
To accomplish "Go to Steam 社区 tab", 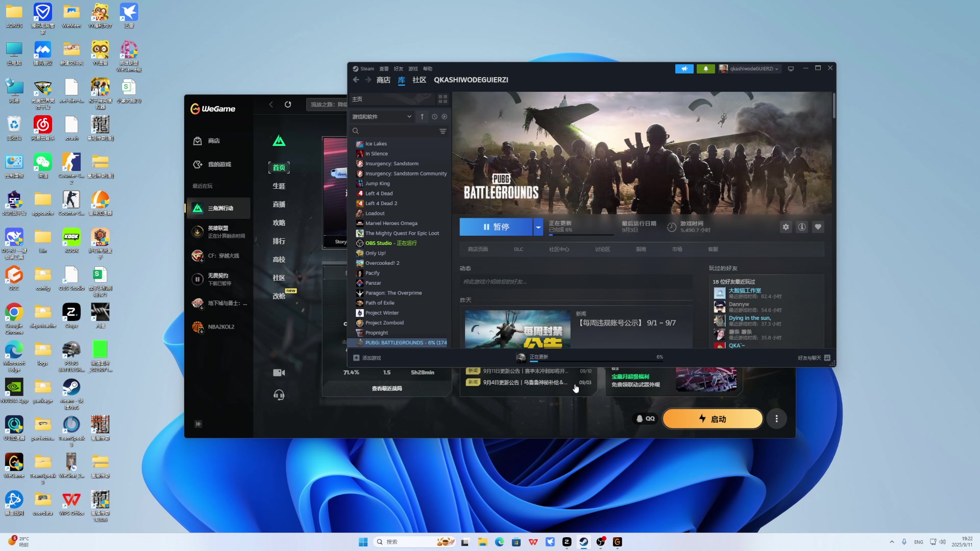I will (419, 80).
